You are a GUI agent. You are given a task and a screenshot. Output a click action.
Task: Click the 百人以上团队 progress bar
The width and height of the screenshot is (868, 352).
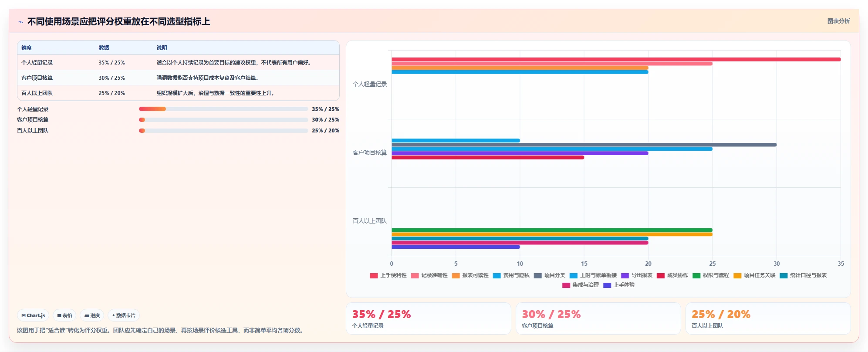coord(223,131)
